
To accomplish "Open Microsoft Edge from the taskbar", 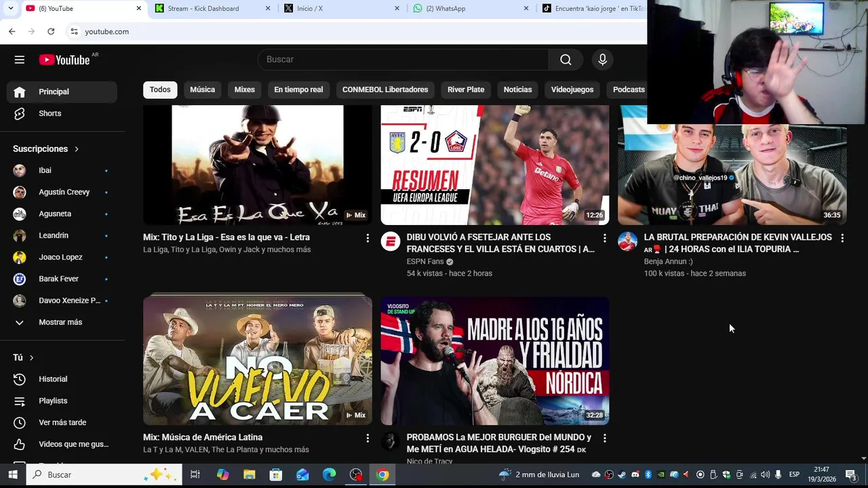I will click(329, 474).
